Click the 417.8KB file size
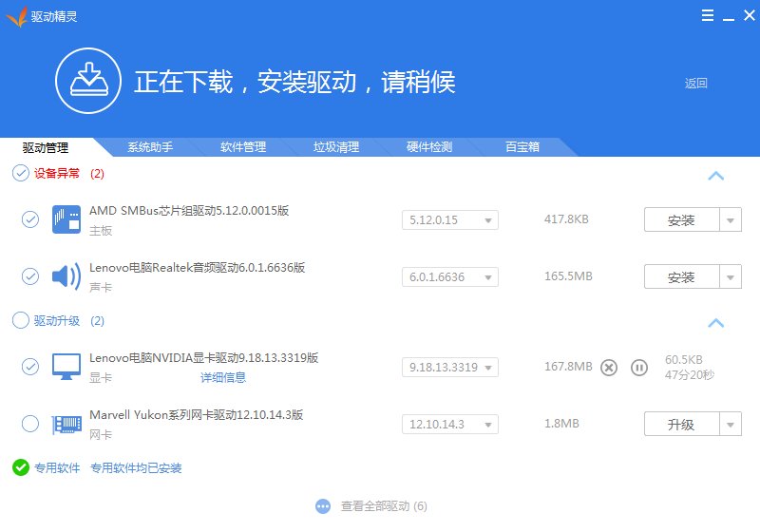This screenshot has width=760, height=532. click(566, 219)
